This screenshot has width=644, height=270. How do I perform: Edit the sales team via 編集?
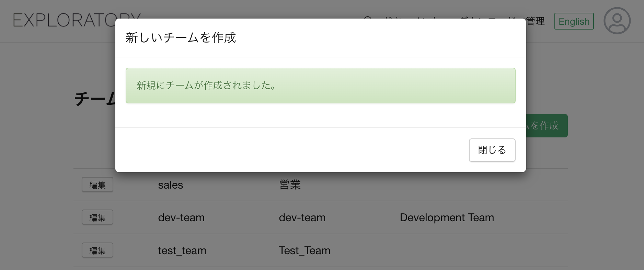pyautogui.click(x=97, y=185)
